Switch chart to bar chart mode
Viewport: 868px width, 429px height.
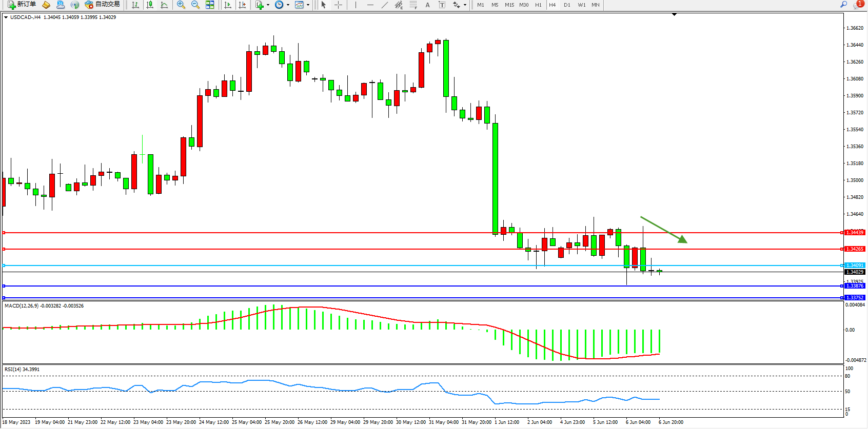pyautogui.click(x=135, y=5)
